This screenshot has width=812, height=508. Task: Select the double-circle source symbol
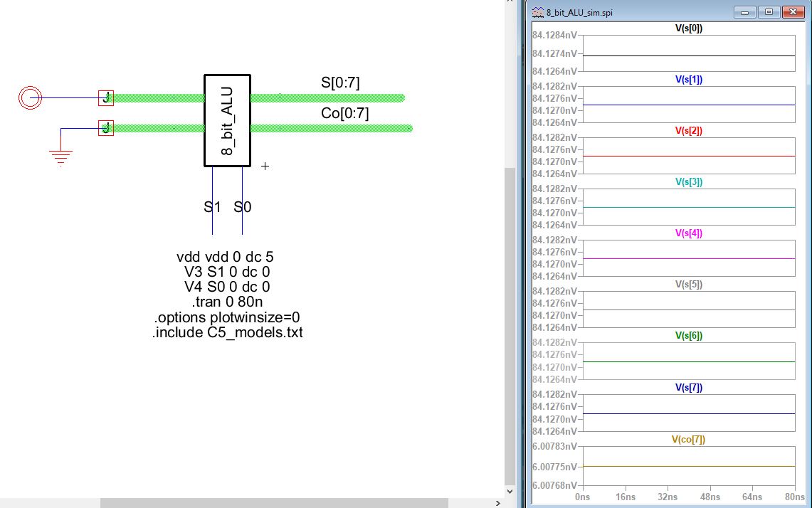[x=29, y=98]
